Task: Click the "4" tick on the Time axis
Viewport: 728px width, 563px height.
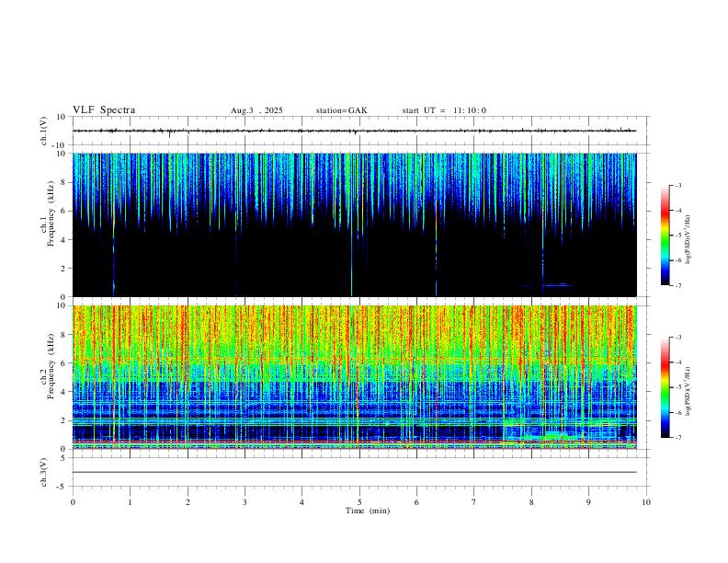Action: 302,502
